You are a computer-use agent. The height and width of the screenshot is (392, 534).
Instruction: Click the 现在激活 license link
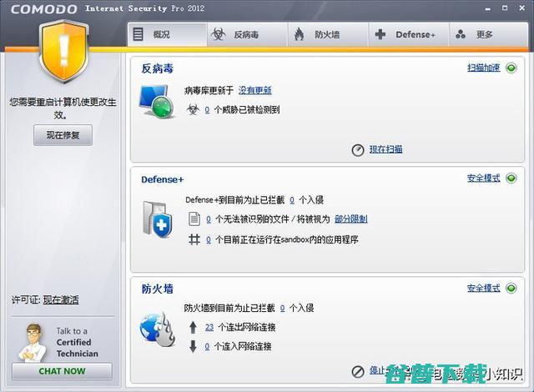tap(61, 299)
